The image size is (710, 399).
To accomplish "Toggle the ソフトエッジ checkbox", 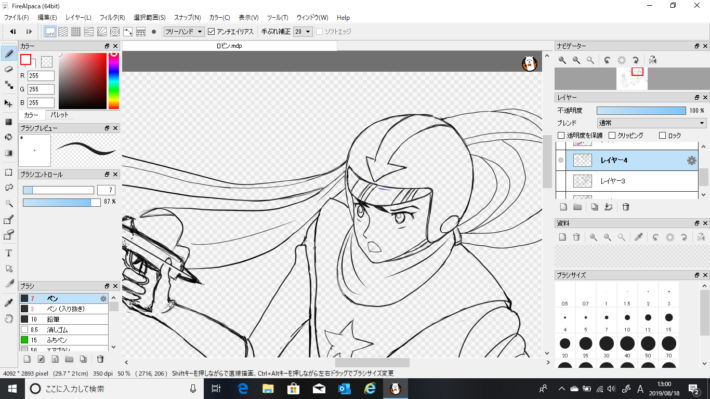I will (x=320, y=32).
